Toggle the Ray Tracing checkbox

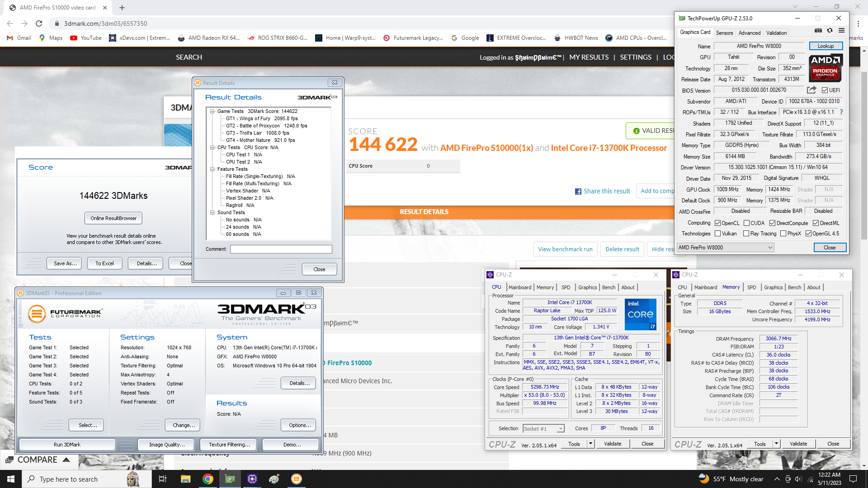746,234
